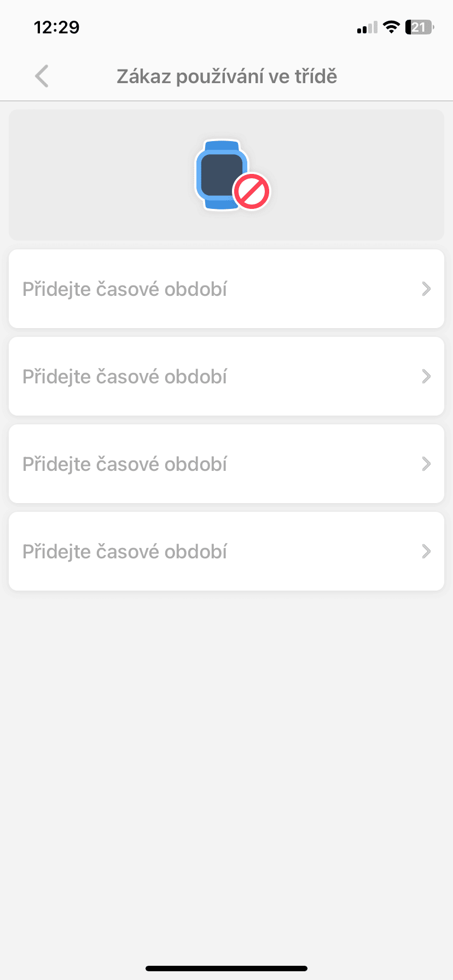Expand the fourth time period chevron
453x980 pixels.
426,551
